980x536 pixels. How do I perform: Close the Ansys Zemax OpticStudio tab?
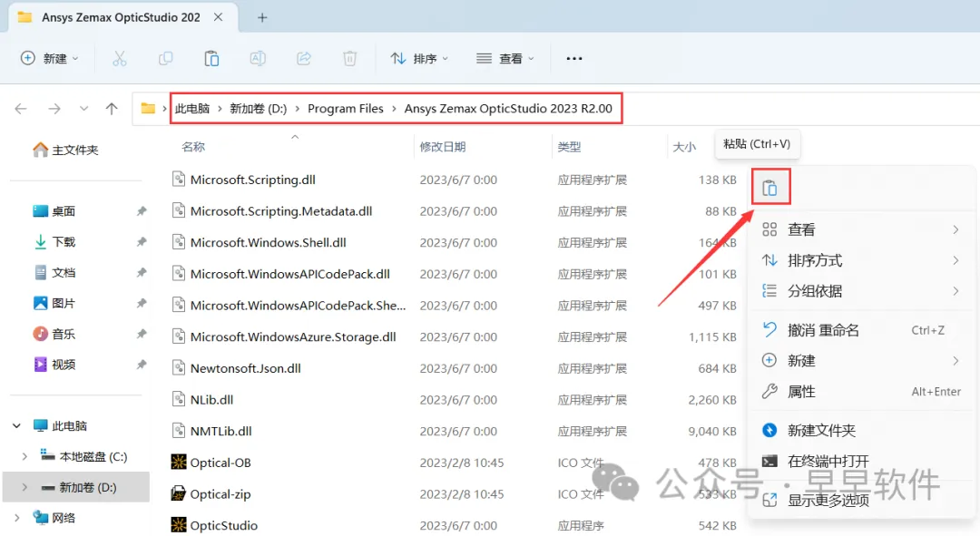point(218,17)
